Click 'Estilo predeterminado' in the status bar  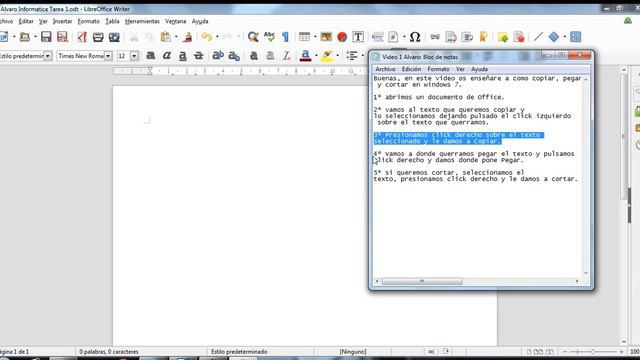239,351
